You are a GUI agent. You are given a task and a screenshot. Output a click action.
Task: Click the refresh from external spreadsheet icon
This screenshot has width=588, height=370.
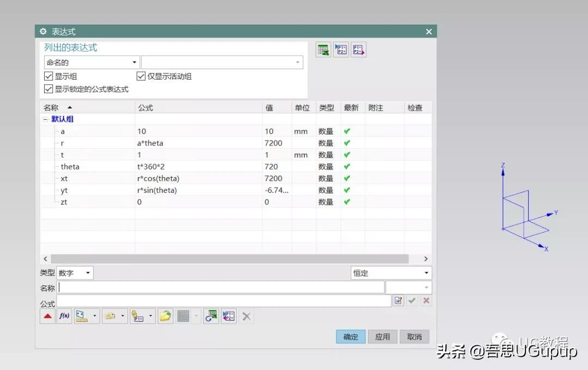pyautogui.click(x=211, y=316)
